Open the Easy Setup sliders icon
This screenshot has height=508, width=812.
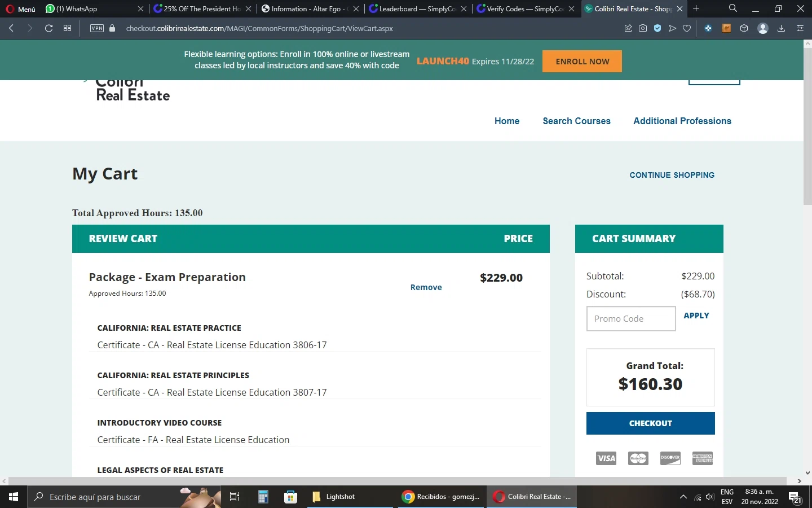(x=800, y=28)
